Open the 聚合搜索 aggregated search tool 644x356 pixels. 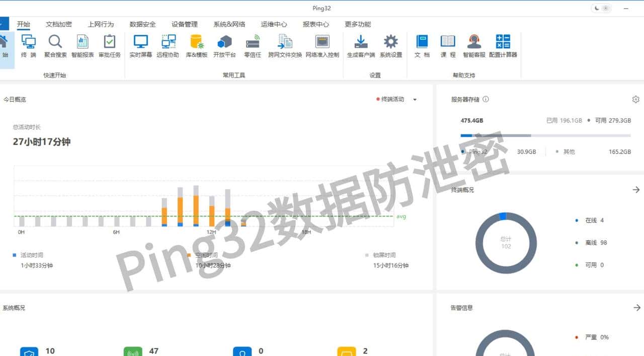coord(55,47)
